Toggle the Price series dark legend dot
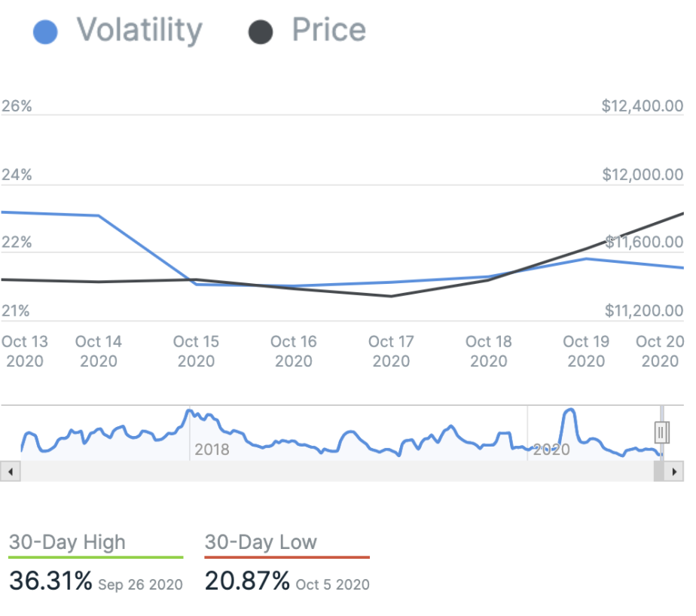 [x=261, y=32]
